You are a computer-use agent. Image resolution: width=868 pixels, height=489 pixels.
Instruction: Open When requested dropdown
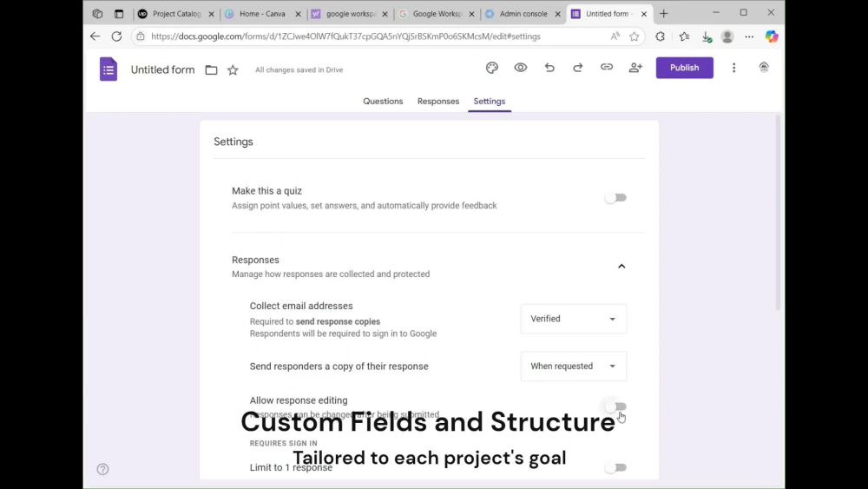(574, 366)
